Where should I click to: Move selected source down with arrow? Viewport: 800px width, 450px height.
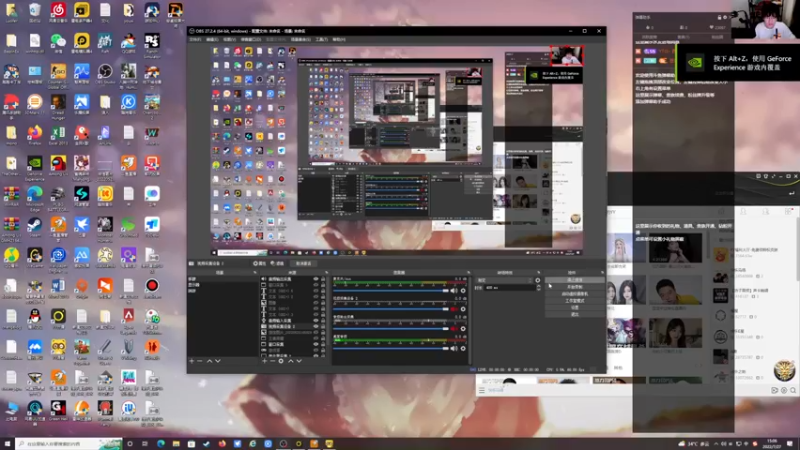[x=299, y=361]
